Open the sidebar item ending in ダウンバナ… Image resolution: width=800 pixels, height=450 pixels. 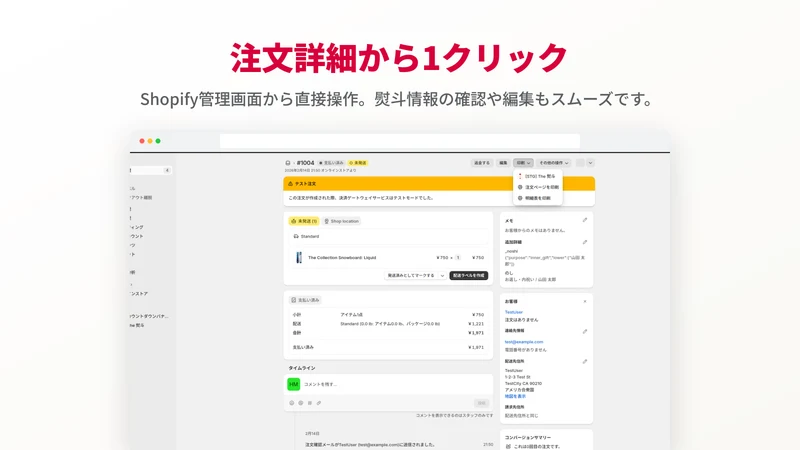[149, 316]
